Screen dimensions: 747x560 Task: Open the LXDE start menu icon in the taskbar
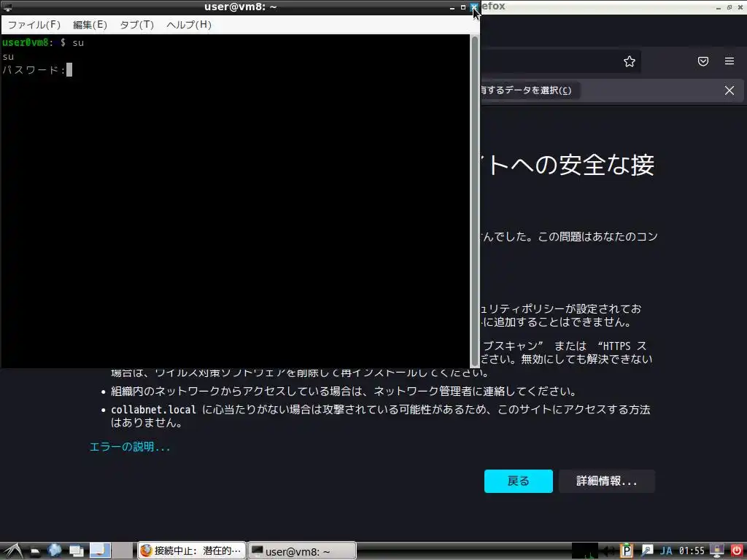13,551
